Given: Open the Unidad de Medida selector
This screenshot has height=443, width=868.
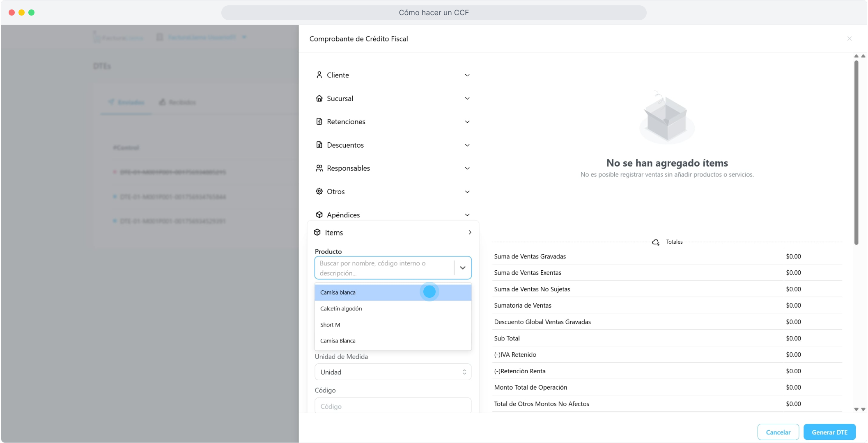Looking at the screenshot, I should point(393,372).
